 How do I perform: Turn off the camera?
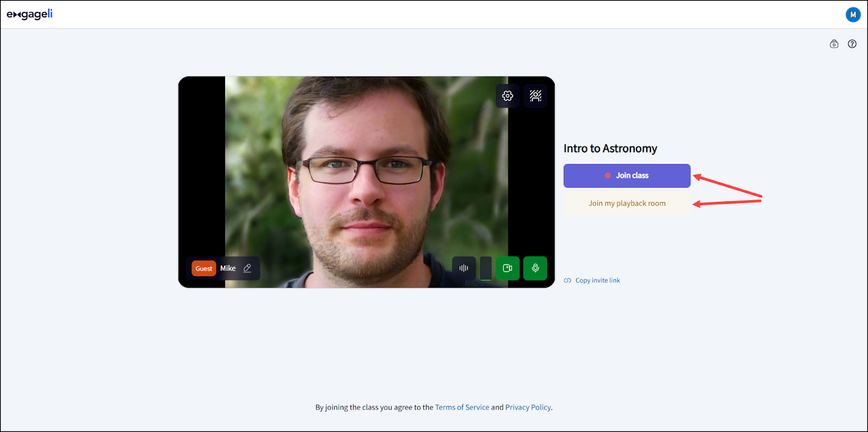[x=508, y=268]
